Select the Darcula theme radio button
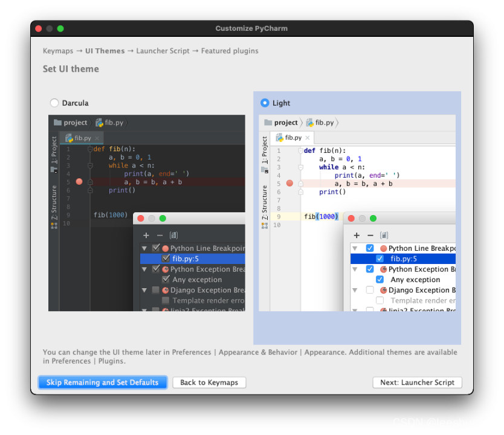 pyautogui.click(x=54, y=103)
